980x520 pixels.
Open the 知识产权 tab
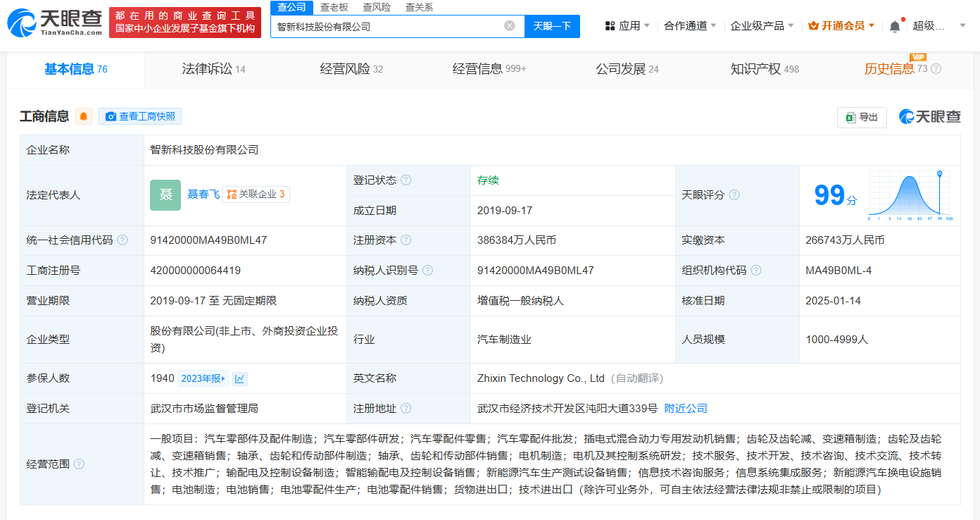click(x=764, y=69)
